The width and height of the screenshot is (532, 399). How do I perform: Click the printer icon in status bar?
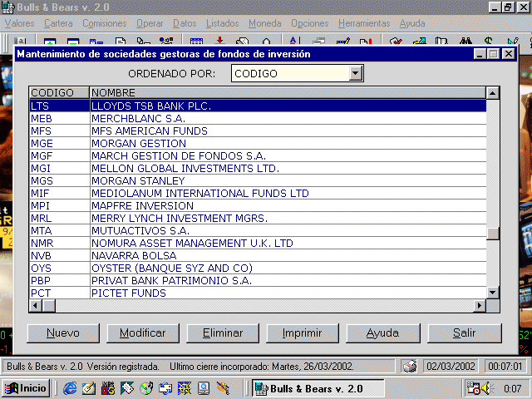point(410,367)
